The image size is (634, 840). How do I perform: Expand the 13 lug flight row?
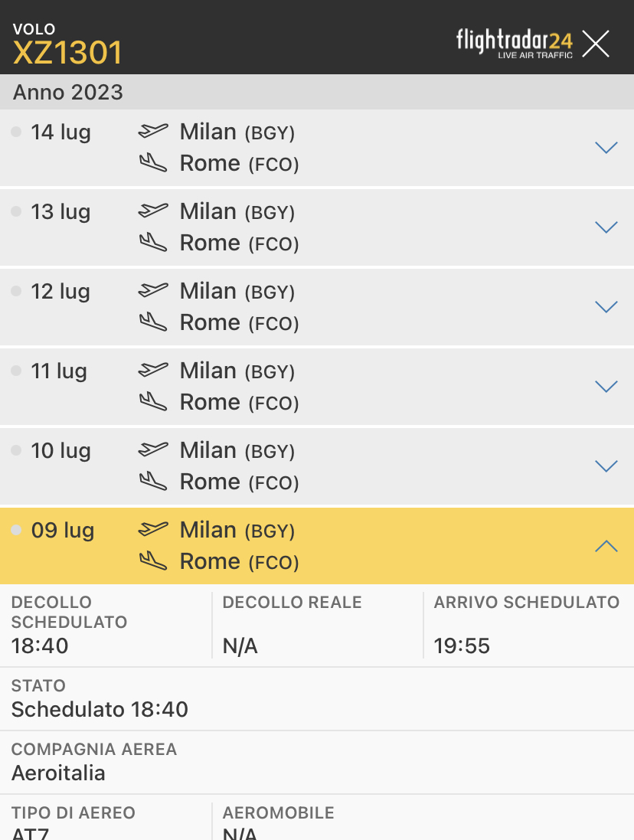point(606,227)
